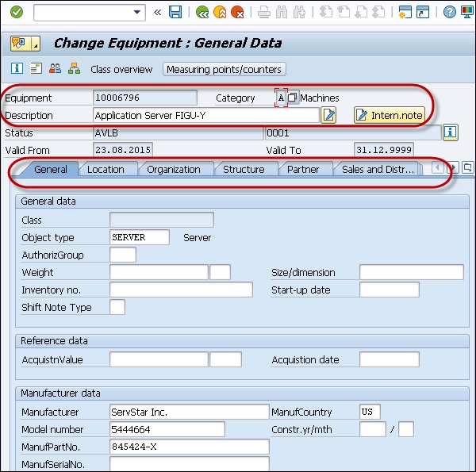The image size is (476, 472).
Task: Open the command field dropdown arrow
Action: pyautogui.click(x=137, y=12)
